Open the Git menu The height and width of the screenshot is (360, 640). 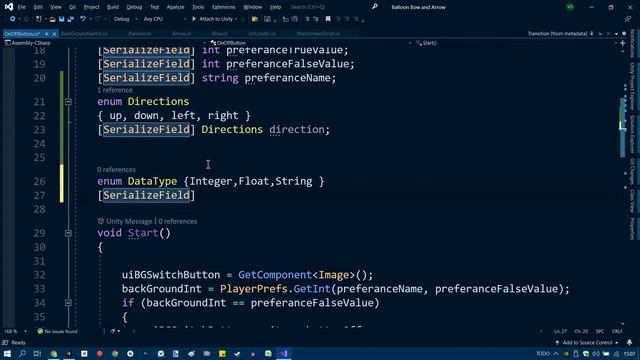[x=72, y=7]
